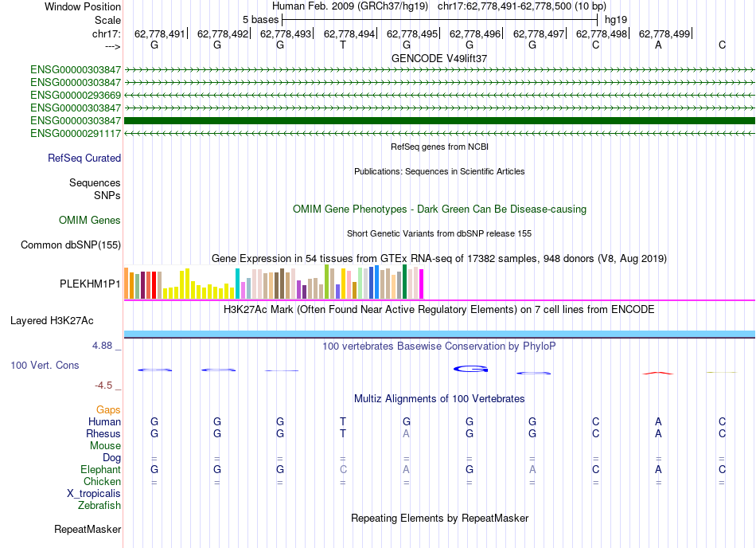The width and height of the screenshot is (756, 548).
Task: Click the ENSG00000293669 gene label
Action: 76,95
